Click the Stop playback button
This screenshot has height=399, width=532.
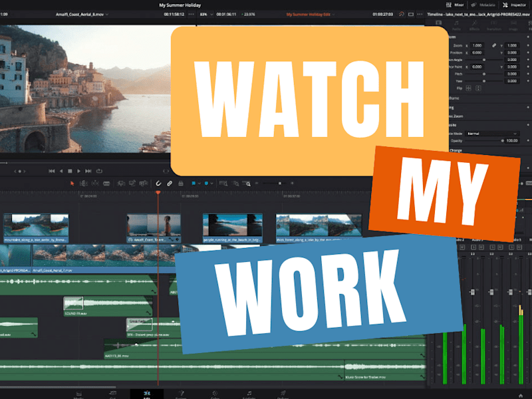[70, 171]
